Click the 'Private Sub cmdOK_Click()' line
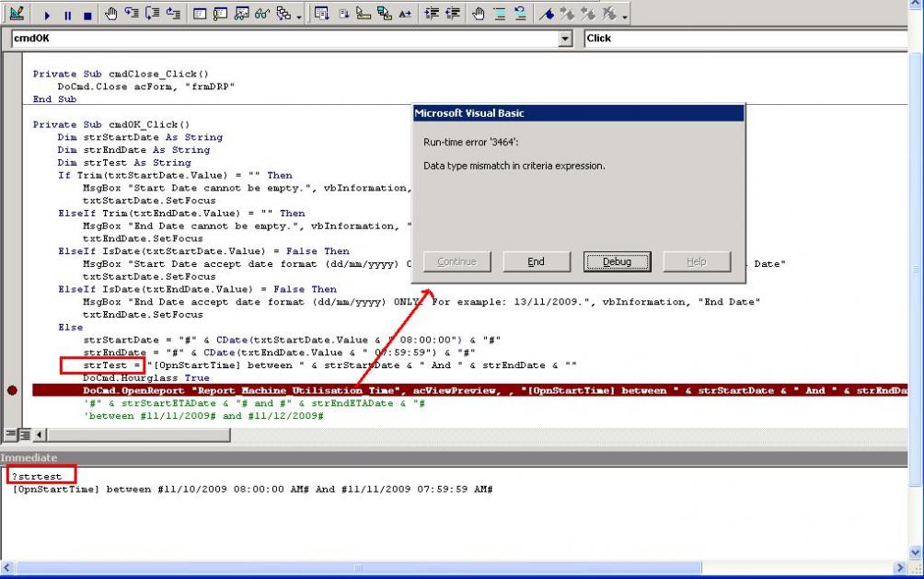The image size is (924, 579). tap(111, 124)
